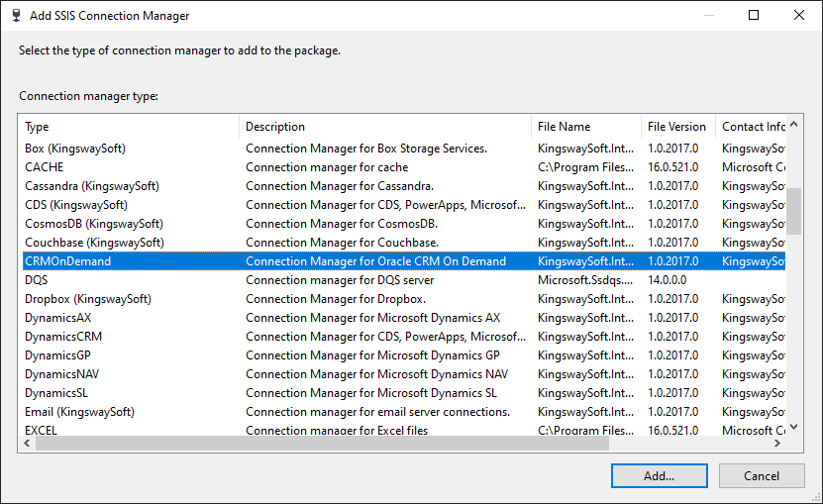Click 'Connection Manager for Couchbase.' description

(343, 243)
